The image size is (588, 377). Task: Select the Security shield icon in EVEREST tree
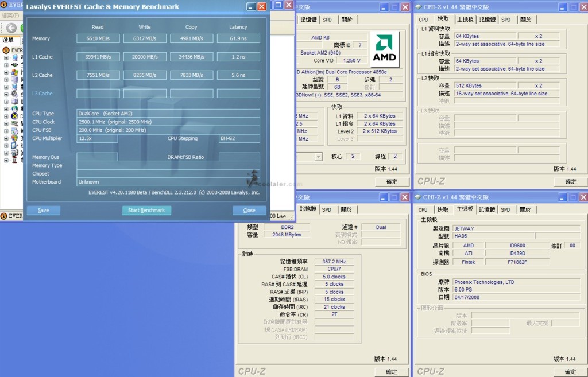(15, 138)
